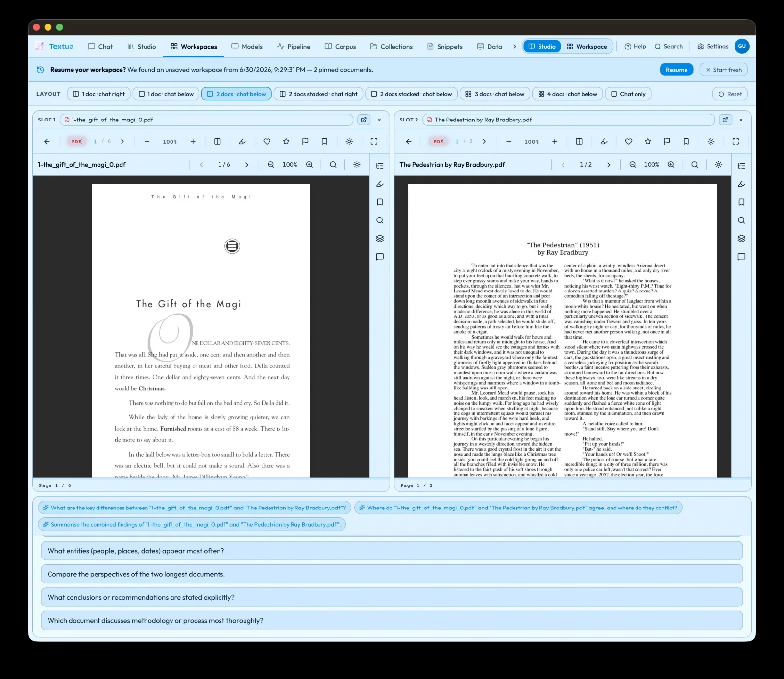This screenshot has height=679, width=784.
Task: Select the Chat only layout
Action: (x=628, y=94)
